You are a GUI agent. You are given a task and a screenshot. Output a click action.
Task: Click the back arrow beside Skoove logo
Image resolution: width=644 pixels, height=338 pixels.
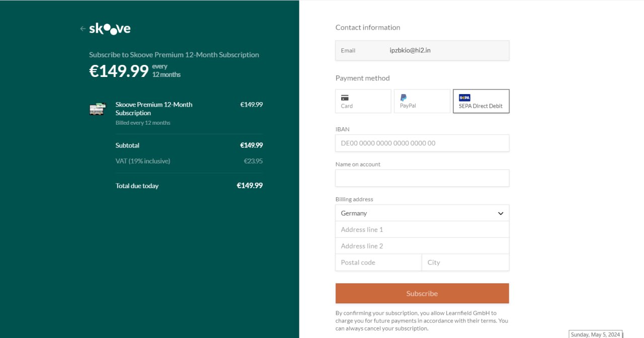[83, 29]
